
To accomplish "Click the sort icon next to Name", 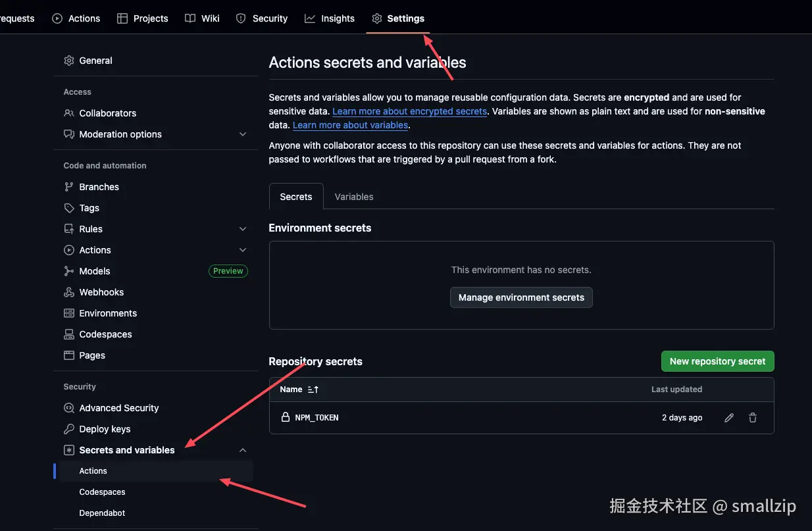I will click(x=313, y=390).
